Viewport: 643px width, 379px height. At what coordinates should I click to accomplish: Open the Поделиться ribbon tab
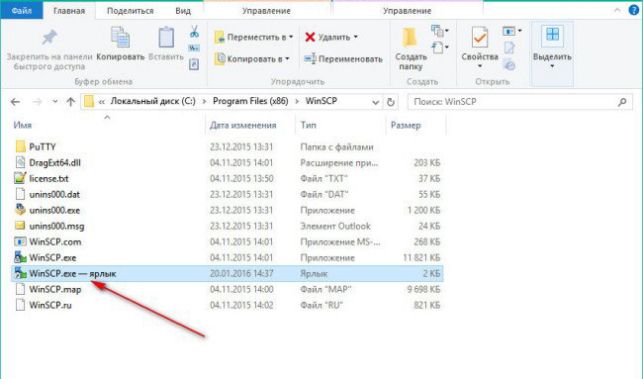point(130,11)
